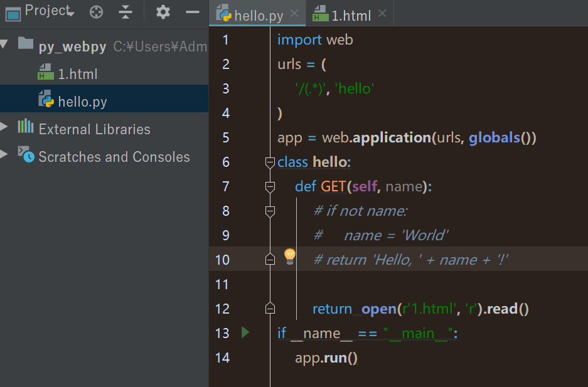Toggle the comment block fold at line 8

click(270, 211)
